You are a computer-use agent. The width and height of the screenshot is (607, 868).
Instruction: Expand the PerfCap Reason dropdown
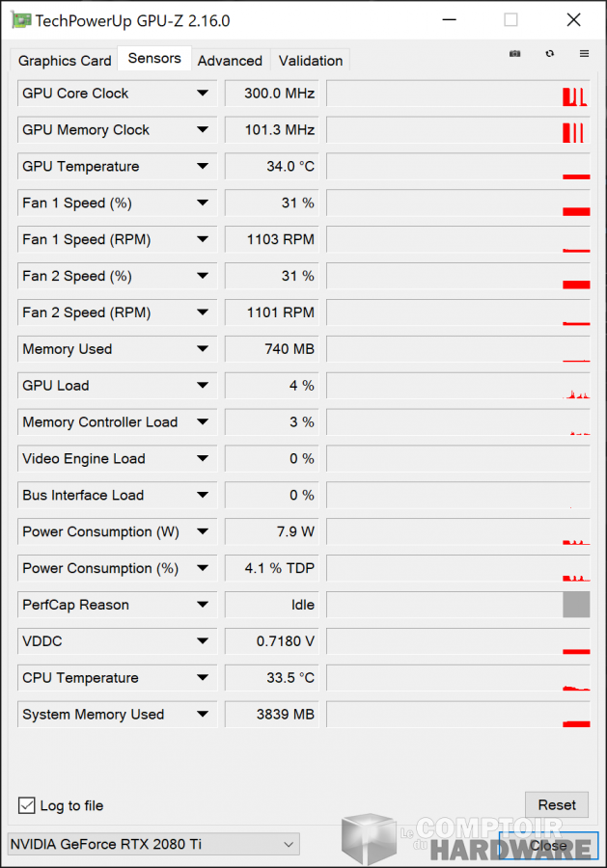[203, 605]
